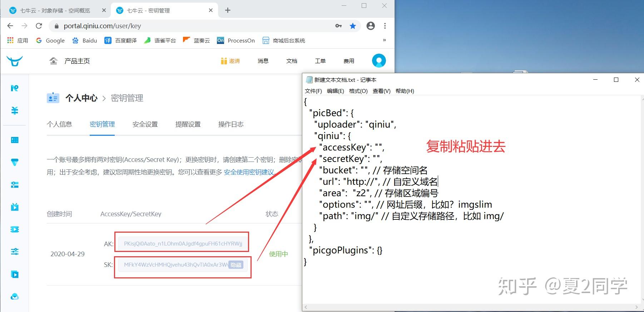
Task: Switch to the 安全设置 tab
Action: [145, 124]
